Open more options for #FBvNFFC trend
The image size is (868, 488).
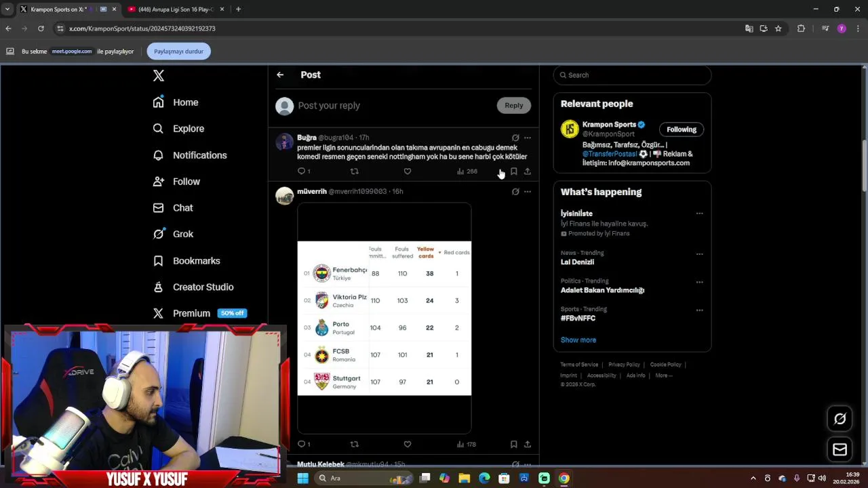pyautogui.click(x=699, y=310)
